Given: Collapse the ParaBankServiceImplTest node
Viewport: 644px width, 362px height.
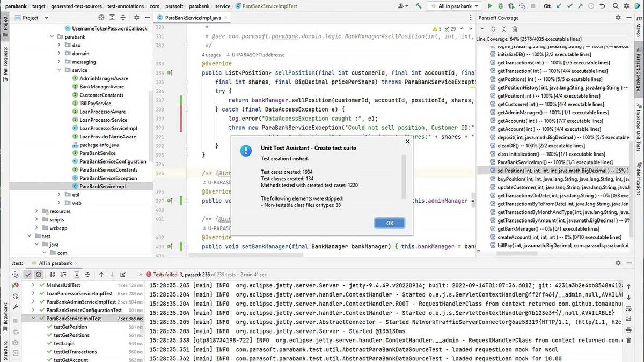Looking at the screenshot, I should point(33,319).
